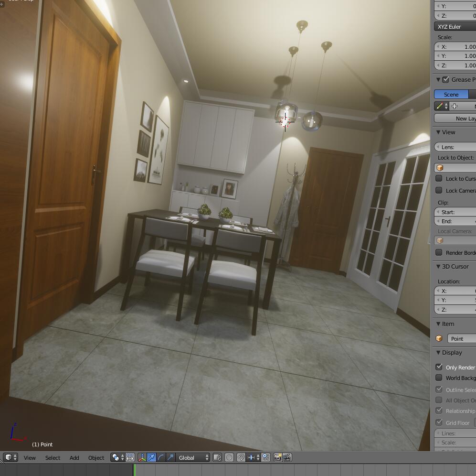Toggle the Grid Floor checkbox
476x476 pixels.
click(x=439, y=422)
